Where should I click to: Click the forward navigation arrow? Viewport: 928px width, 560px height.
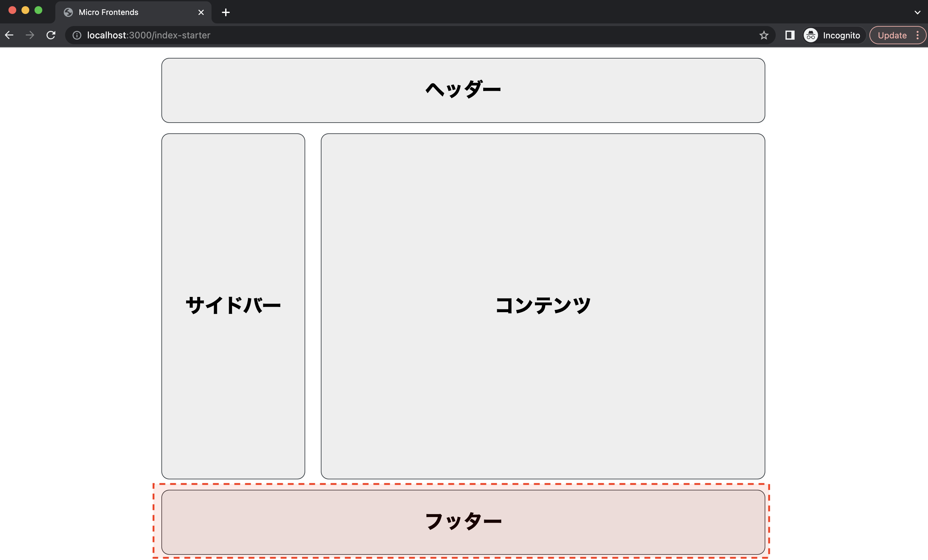pos(30,35)
